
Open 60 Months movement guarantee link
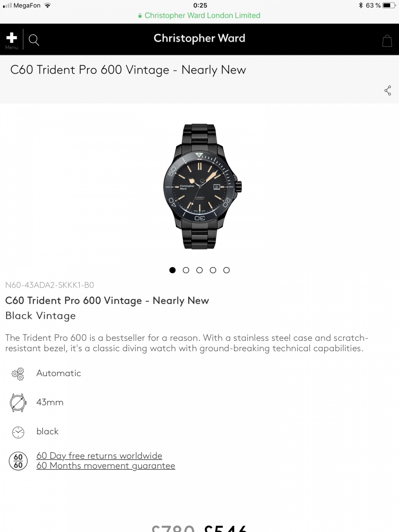coord(106,466)
